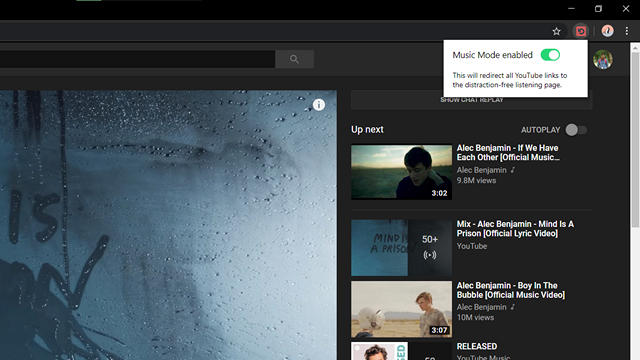Click title 'Mix - Alec Benjamin - Mind Is A Prison'

[515, 229]
